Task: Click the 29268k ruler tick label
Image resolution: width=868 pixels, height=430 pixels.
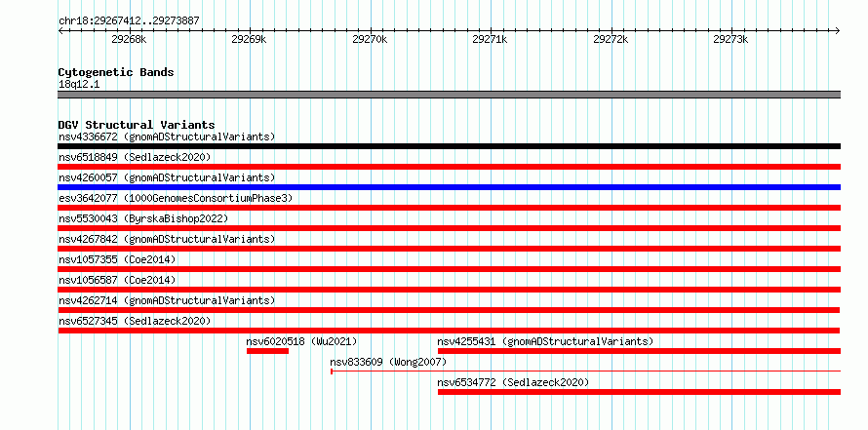Action: [129, 39]
